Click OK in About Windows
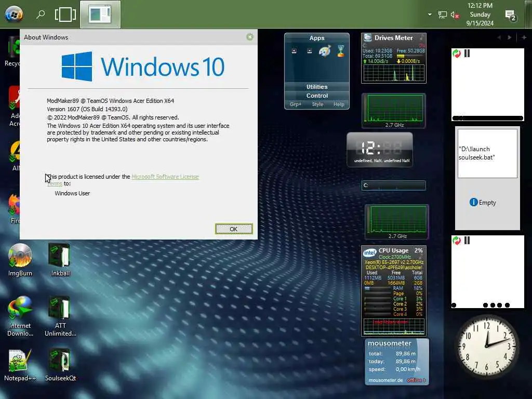This screenshot has width=532, height=399. point(234,229)
